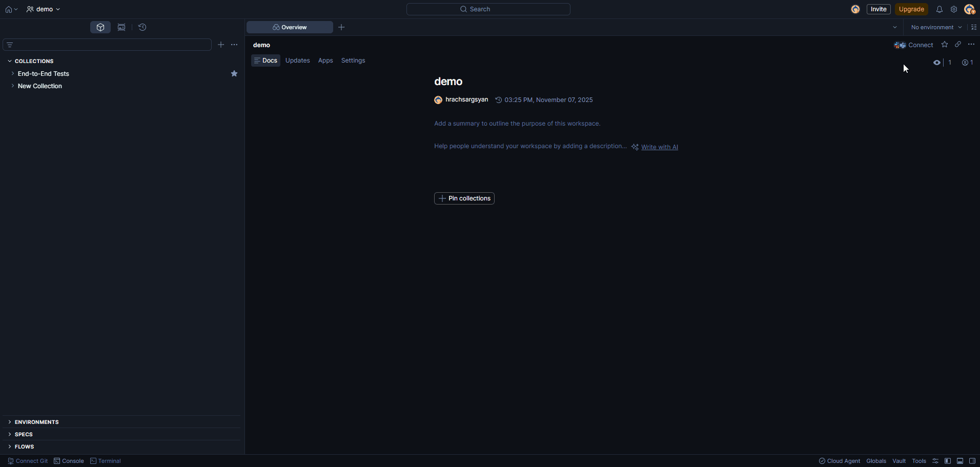Open the settings gear icon
Viewport: 980px width, 467px height.
[953, 9]
